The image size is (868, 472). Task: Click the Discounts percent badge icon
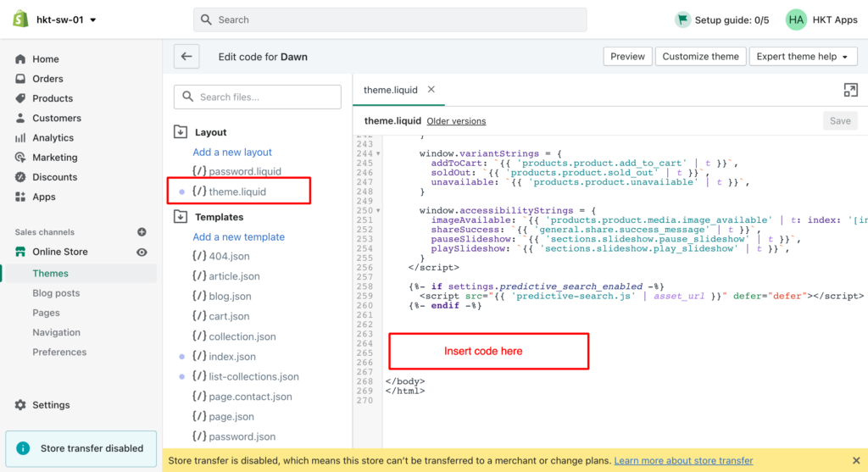coord(20,177)
